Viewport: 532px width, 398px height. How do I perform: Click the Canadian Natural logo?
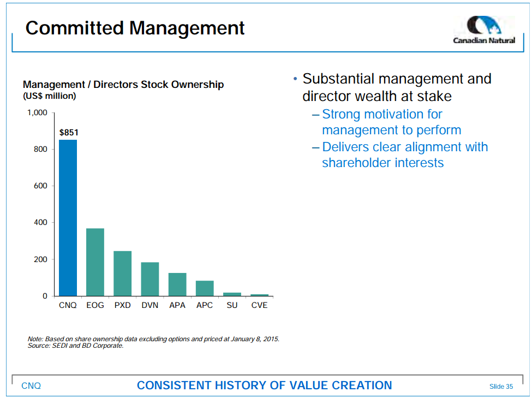pyautogui.click(x=484, y=30)
